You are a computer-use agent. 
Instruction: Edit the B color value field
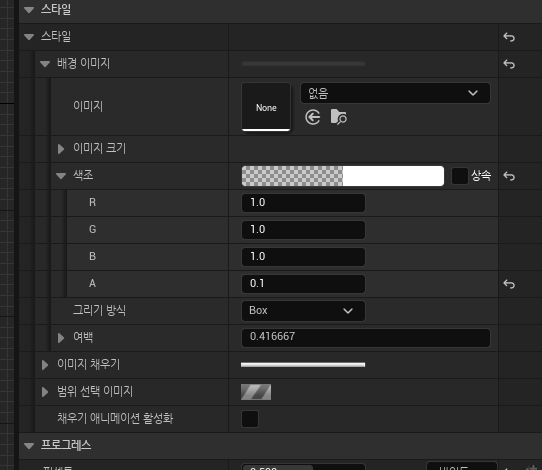(303, 256)
